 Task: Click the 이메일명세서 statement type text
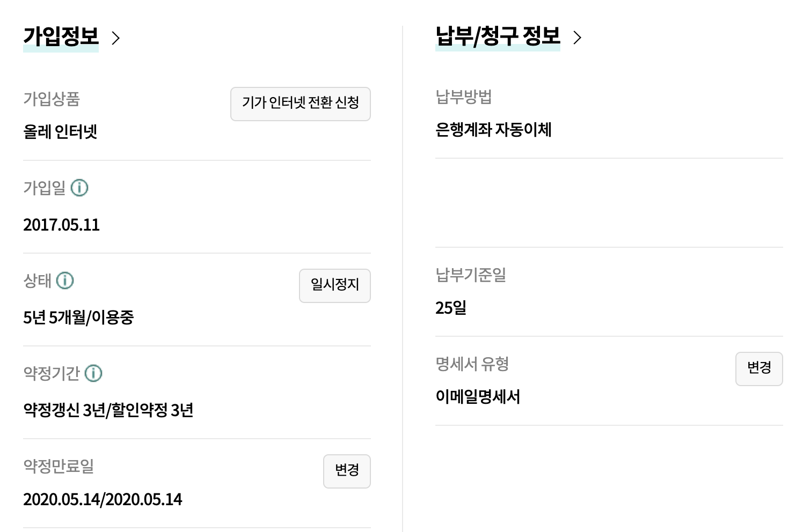click(x=478, y=397)
